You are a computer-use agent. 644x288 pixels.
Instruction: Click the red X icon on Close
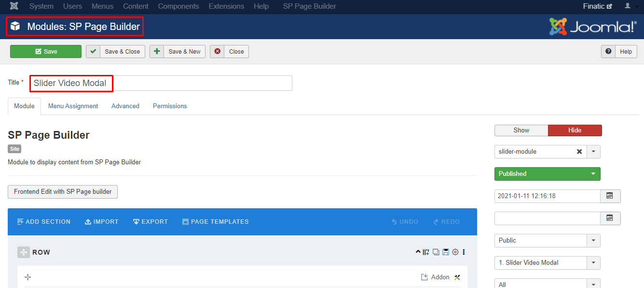click(x=218, y=51)
